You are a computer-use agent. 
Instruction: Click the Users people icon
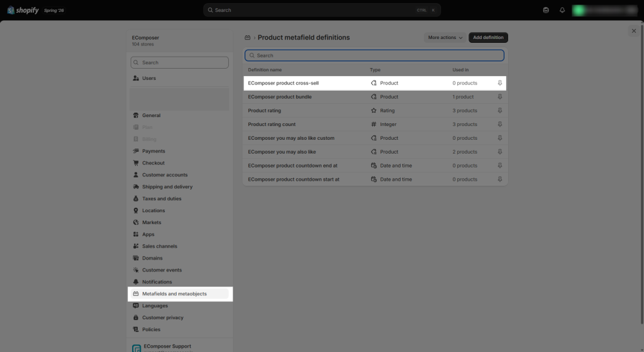coord(136,78)
